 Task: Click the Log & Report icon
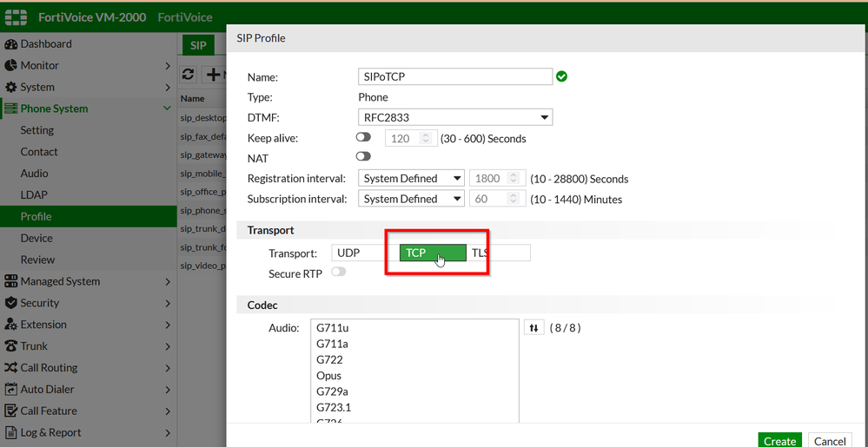pos(10,432)
